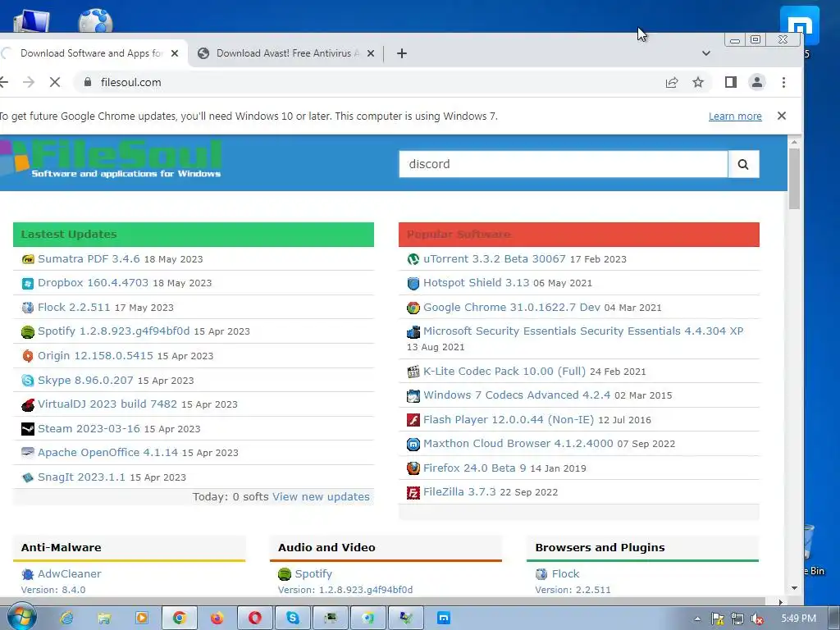Click the uTorrent icon
840x630 pixels.
413,259
